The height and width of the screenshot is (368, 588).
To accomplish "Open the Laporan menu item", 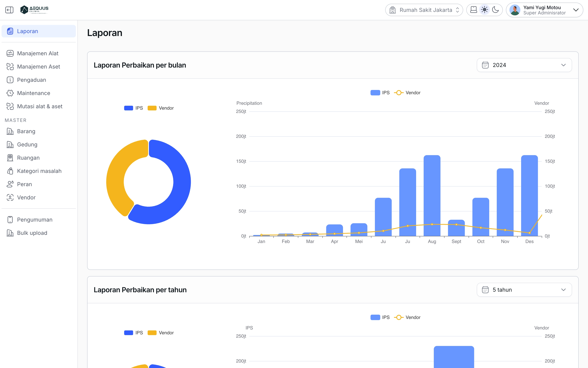I will 39,31.
